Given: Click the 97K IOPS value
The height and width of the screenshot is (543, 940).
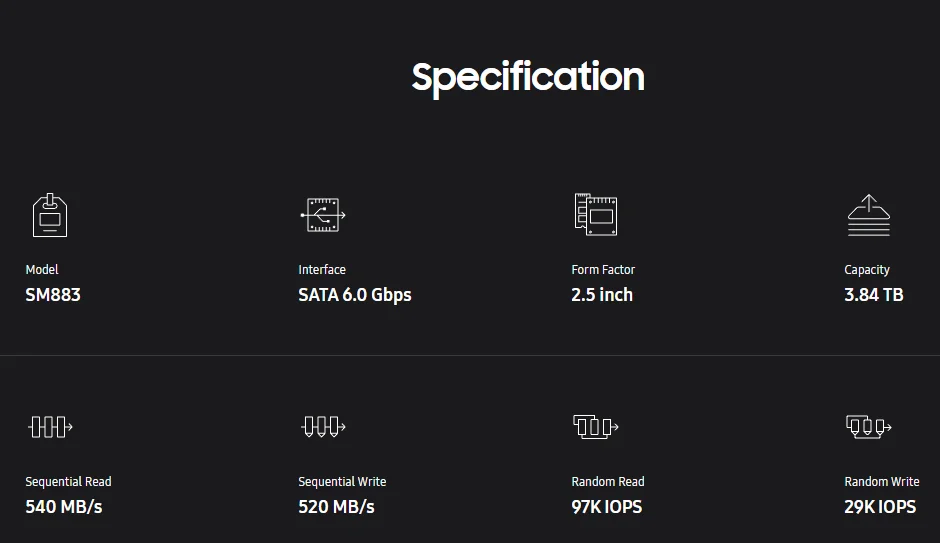Looking at the screenshot, I should [607, 507].
